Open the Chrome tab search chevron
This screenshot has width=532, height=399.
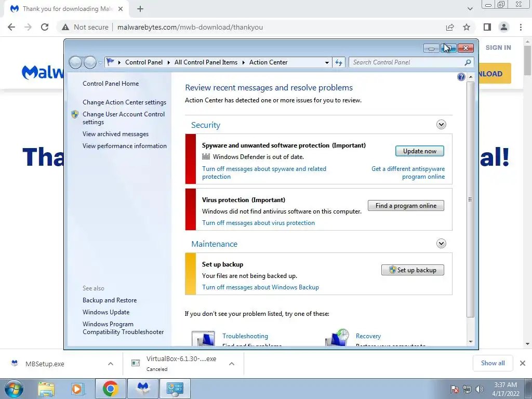click(x=470, y=9)
